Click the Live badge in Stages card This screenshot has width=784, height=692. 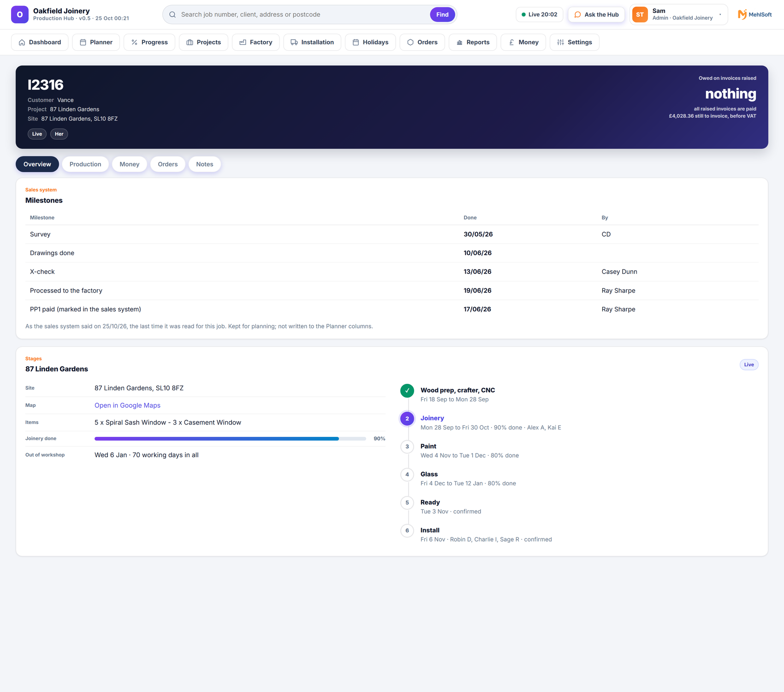click(x=749, y=365)
